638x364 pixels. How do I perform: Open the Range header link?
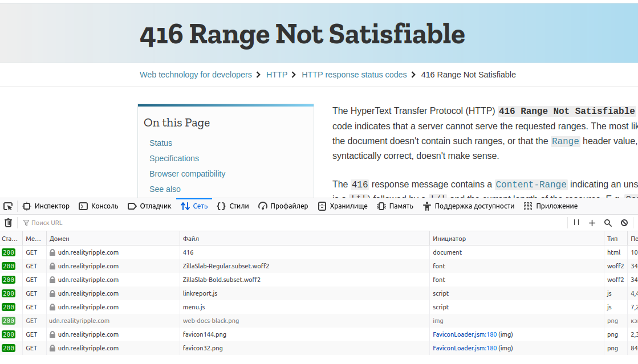pos(565,141)
